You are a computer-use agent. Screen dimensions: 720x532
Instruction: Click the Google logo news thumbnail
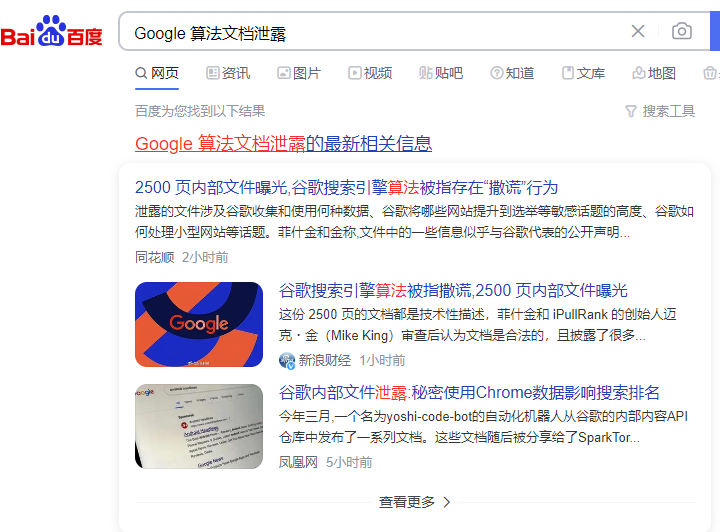point(199,325)
